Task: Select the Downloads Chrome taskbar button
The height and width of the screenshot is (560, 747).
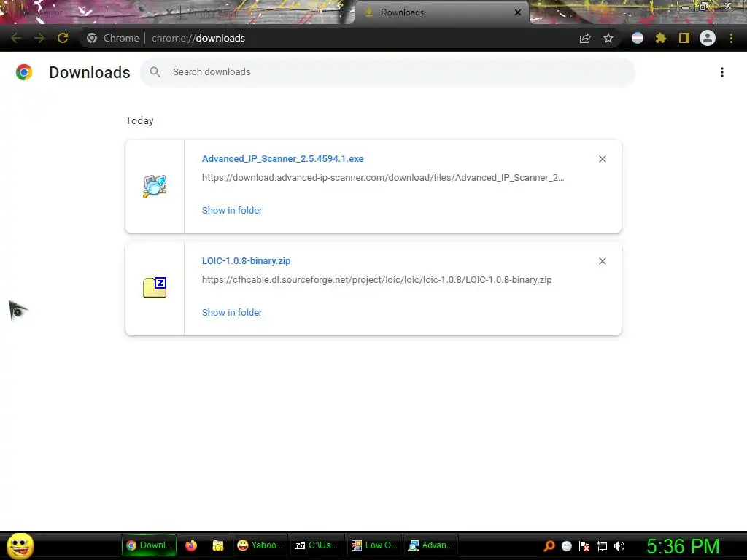Action: point(149,545)
